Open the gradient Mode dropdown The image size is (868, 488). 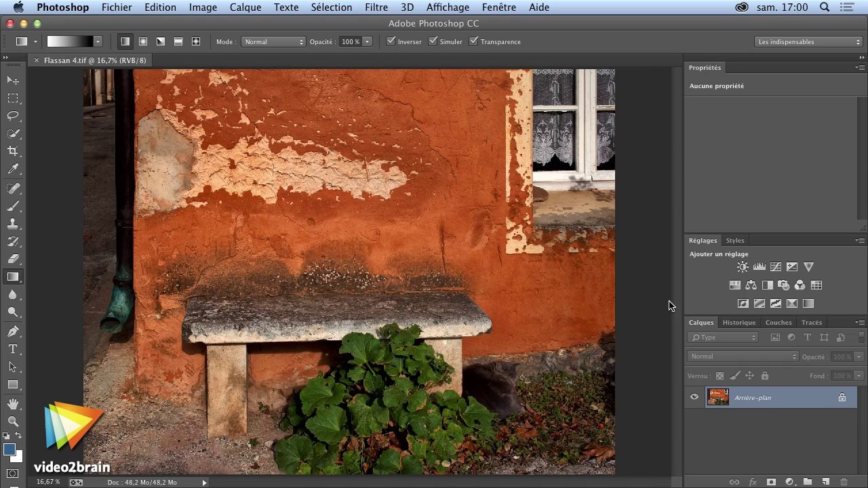click(x=273, y=41)
